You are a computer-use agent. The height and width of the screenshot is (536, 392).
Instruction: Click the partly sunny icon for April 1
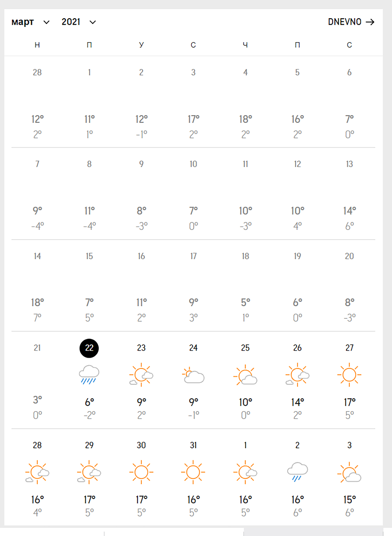[x=245, y=472]
